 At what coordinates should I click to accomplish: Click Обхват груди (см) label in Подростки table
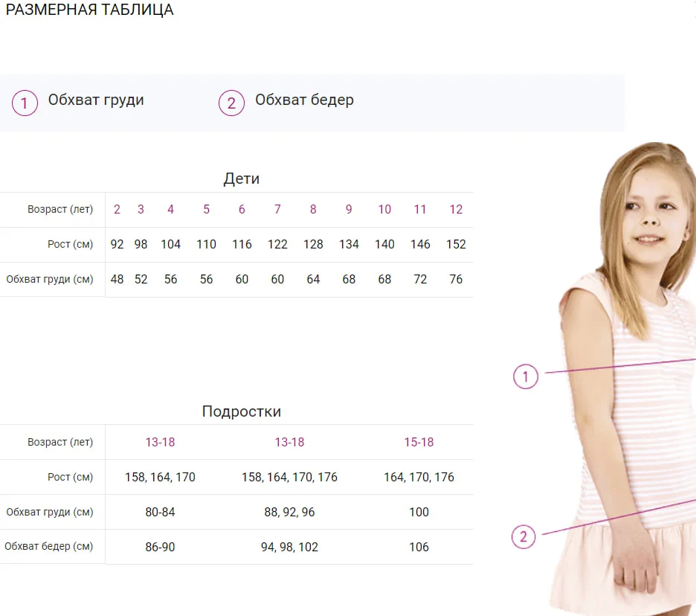click(x=50, y=512)
